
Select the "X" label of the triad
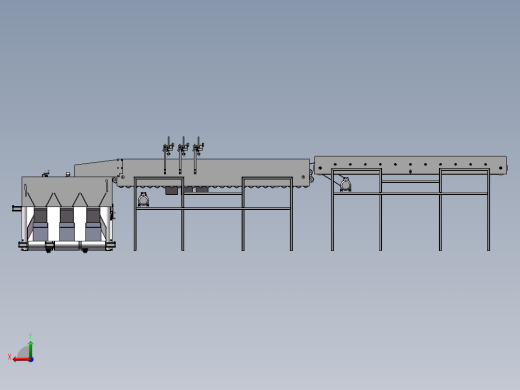[9, 357]
